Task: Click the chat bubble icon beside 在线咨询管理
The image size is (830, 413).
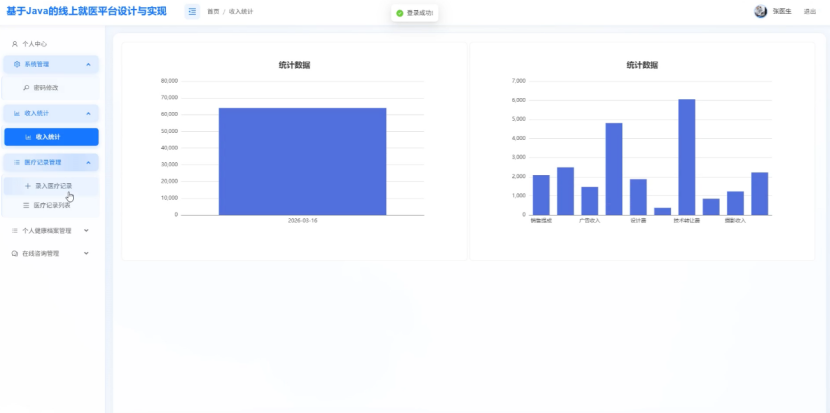Action: point(15,254)
